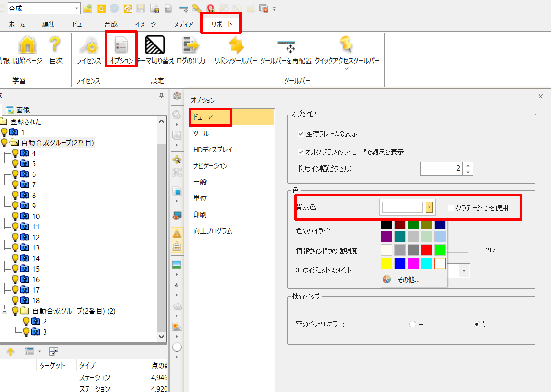The image size is (551, 392).
Task: Click the オプション icon in ribbon
Action: tap(121, 46)
